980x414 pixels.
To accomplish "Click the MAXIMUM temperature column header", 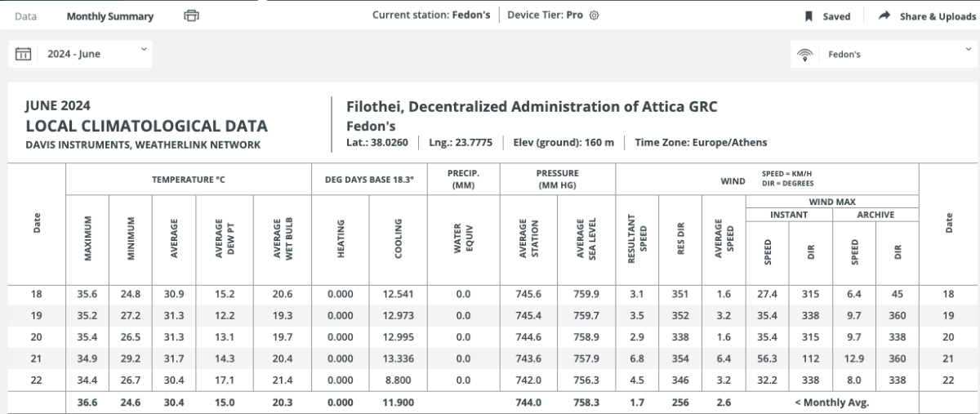I will point(88,238).
